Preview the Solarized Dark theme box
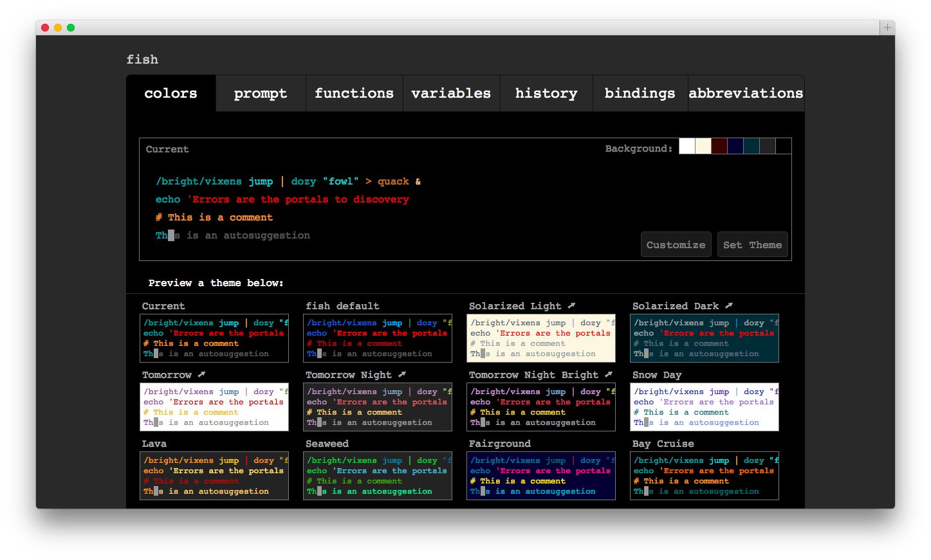This screenshot has height=560, width=931. point(705,338)
